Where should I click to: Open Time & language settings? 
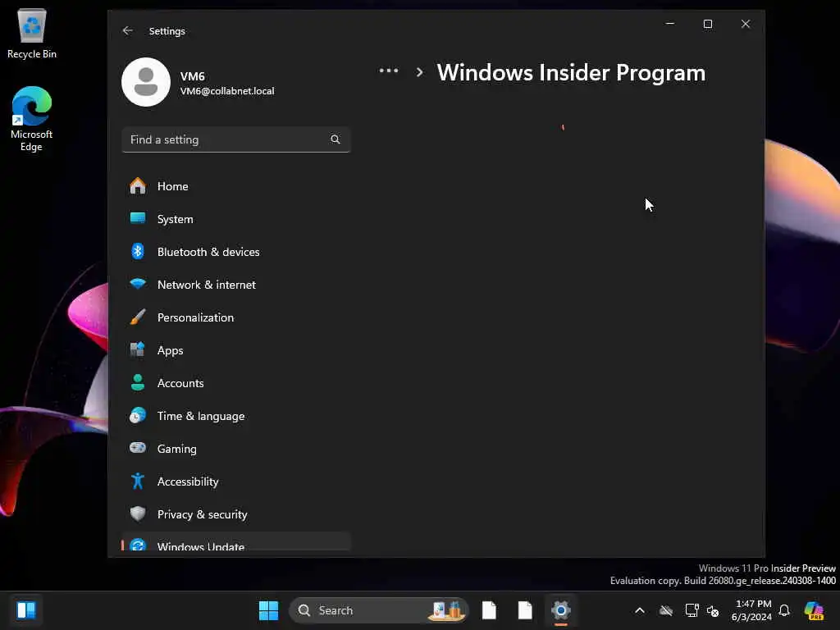[x=235, y=416]
